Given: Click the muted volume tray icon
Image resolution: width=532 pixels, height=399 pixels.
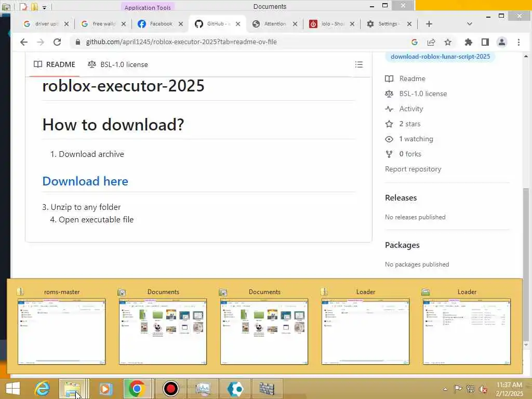Looking at the screenshot, I should [x=483, y=389].
